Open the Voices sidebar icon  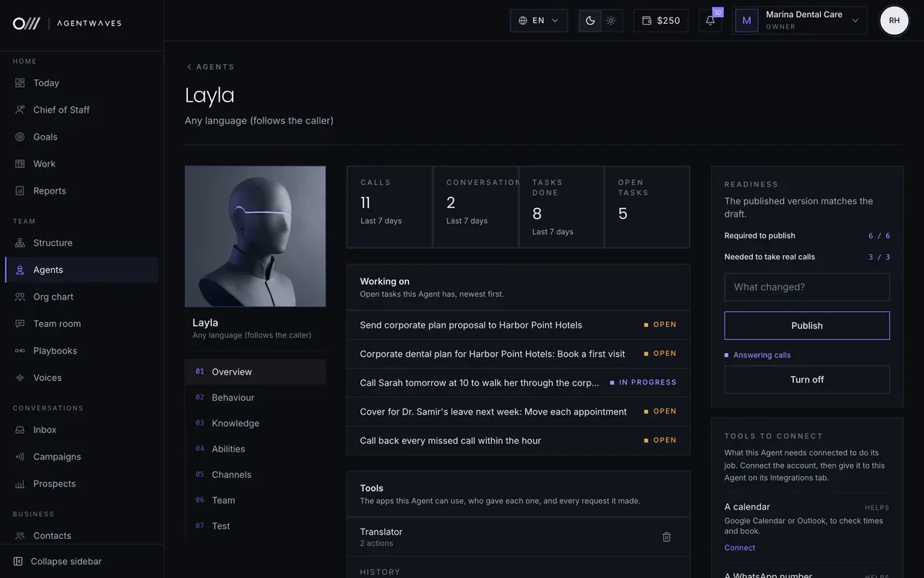pos(20,378)
